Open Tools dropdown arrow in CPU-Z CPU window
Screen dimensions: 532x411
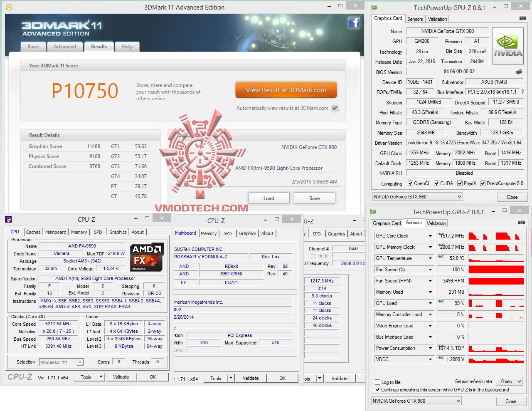point(101,377)
